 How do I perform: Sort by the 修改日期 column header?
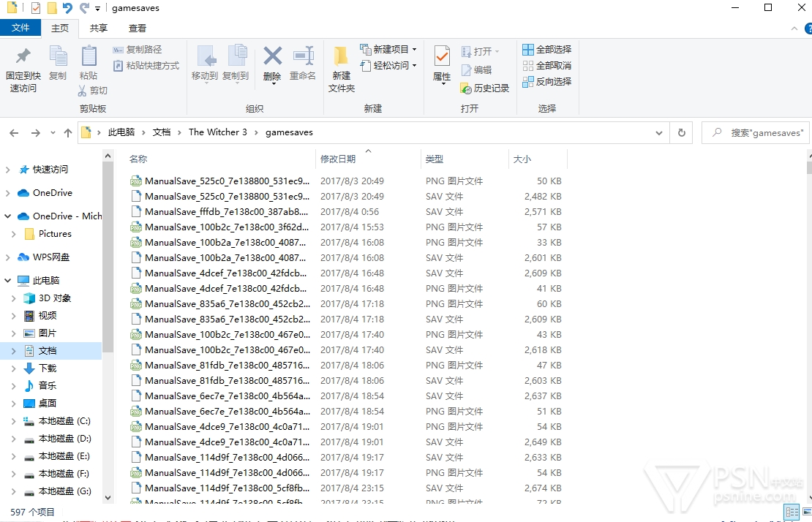click(x=338, y=159)
